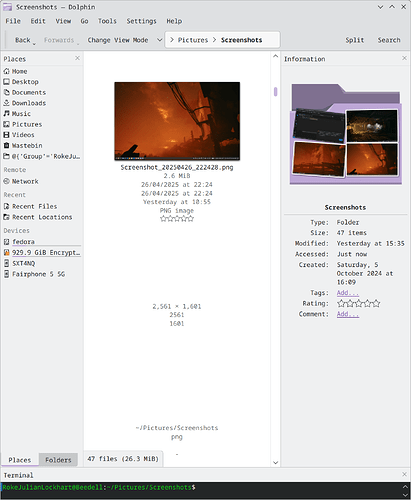Open the 929.9 GiB Encrypted device
This screenshot has width=411, height=500.
coord(42,253)
